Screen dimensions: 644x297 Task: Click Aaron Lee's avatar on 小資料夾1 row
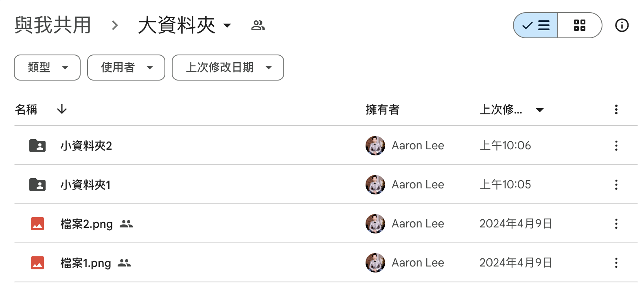point(375,185)
